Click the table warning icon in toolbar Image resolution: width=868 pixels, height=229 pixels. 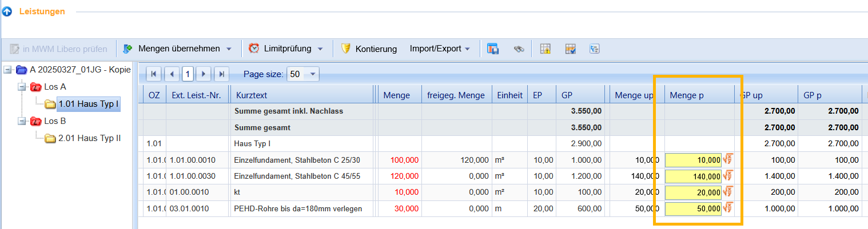pyautogui.click(x=546, y=49)
